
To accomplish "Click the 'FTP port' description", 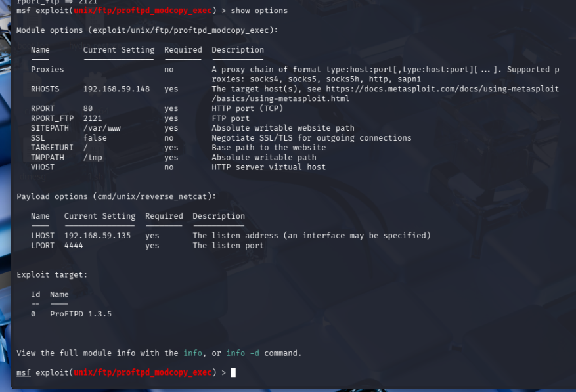I will (231, 118).
